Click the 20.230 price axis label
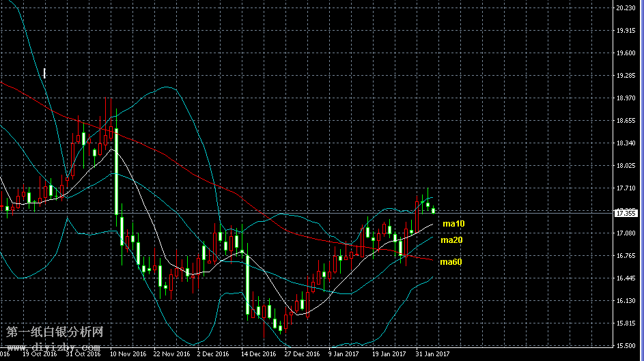The image size is (644, 361). 626,8
